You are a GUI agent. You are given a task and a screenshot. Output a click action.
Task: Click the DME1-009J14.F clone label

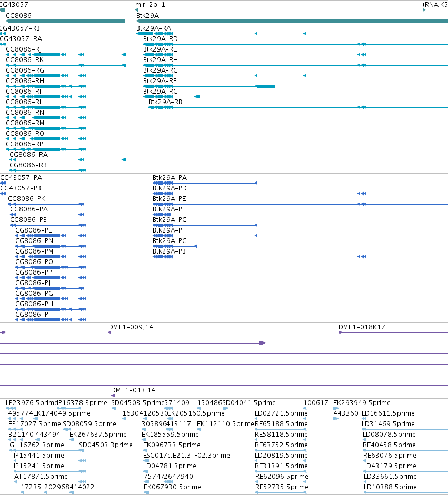[x=133, y=327]
